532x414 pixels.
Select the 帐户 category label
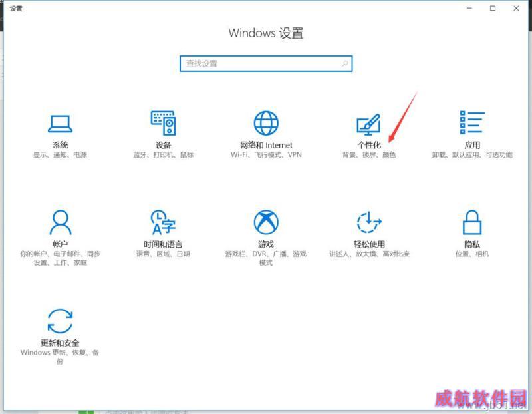(60, 244)
